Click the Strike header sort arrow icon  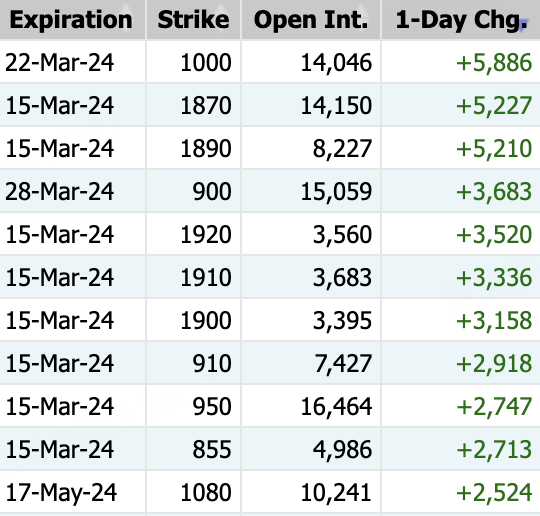click(x=221, y=16)
